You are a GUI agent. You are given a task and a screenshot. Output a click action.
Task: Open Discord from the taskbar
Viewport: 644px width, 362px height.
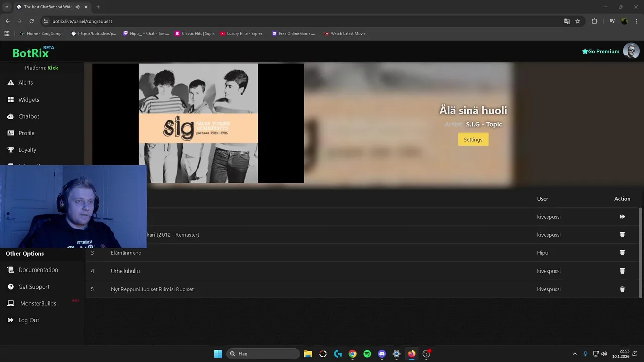[382, 354]
